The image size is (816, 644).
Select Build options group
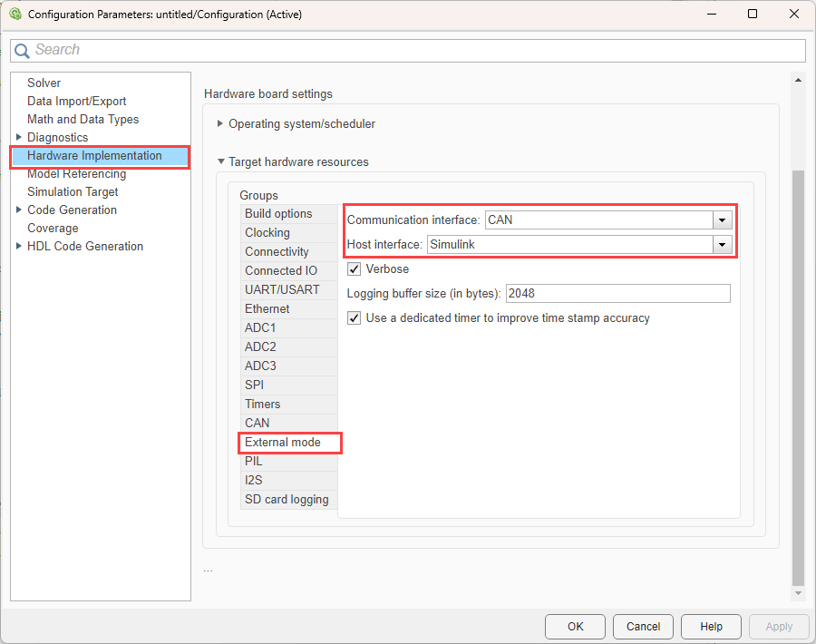278,214
